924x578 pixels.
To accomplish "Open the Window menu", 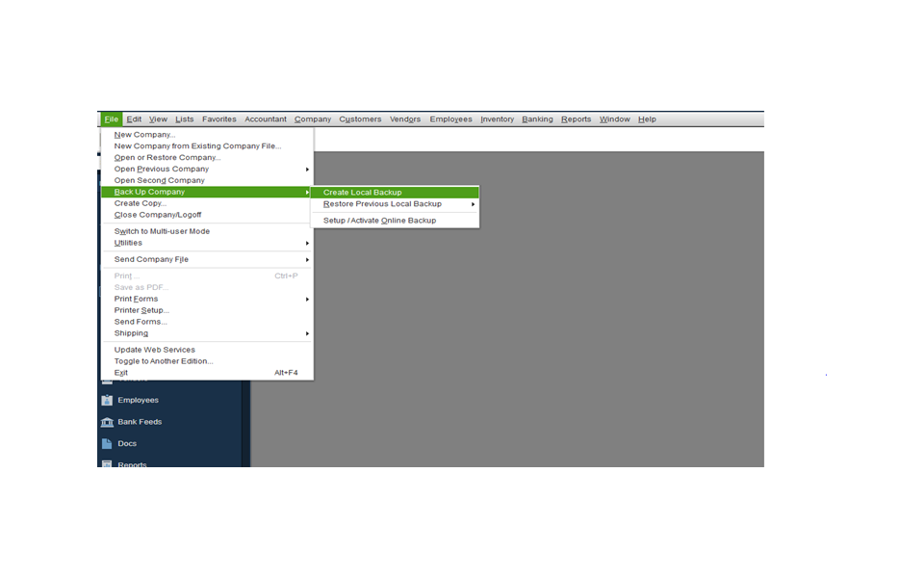I will [x=615, y=119].
